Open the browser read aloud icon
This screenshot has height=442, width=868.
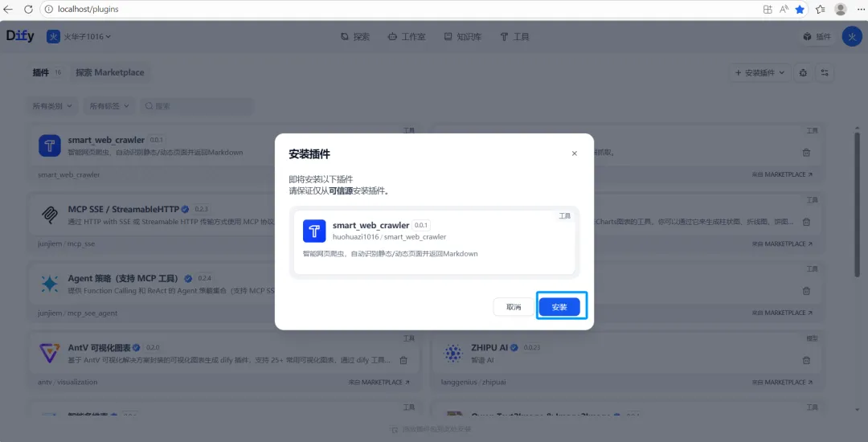[x=784, y=10]
